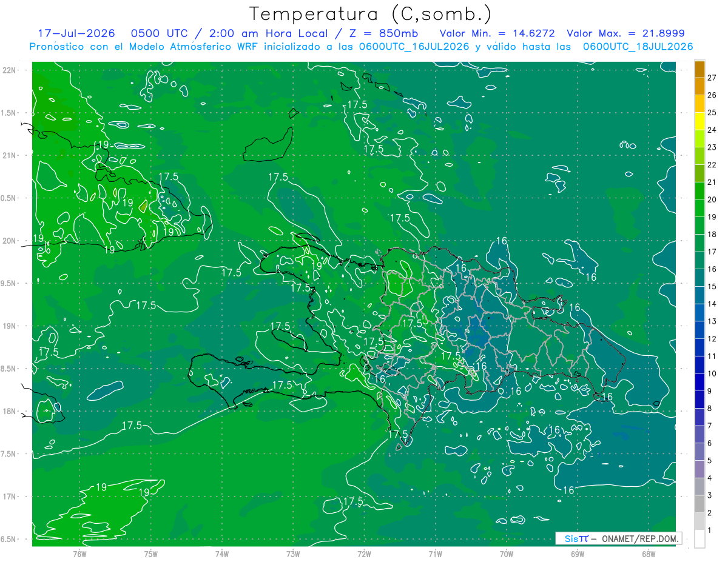Click green legend swatch between 20 and 21

(699, 190)
